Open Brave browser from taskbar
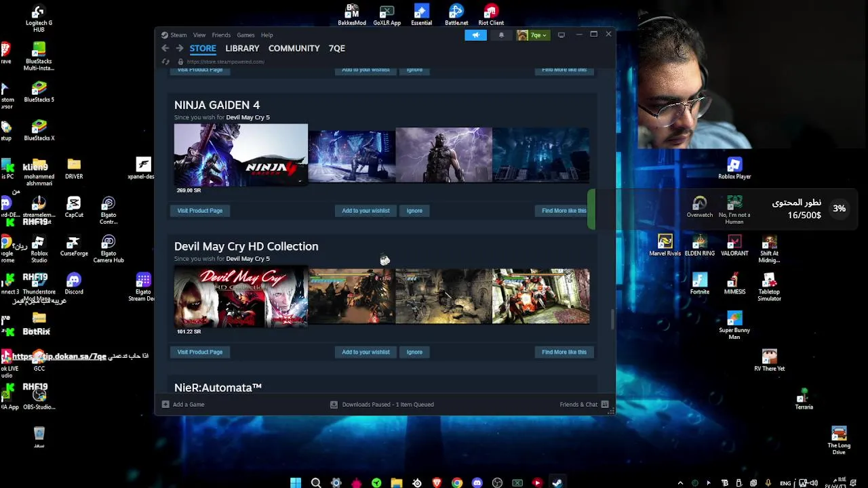The image size is (868, 488). pyautogui.click(x=437, y=483)
